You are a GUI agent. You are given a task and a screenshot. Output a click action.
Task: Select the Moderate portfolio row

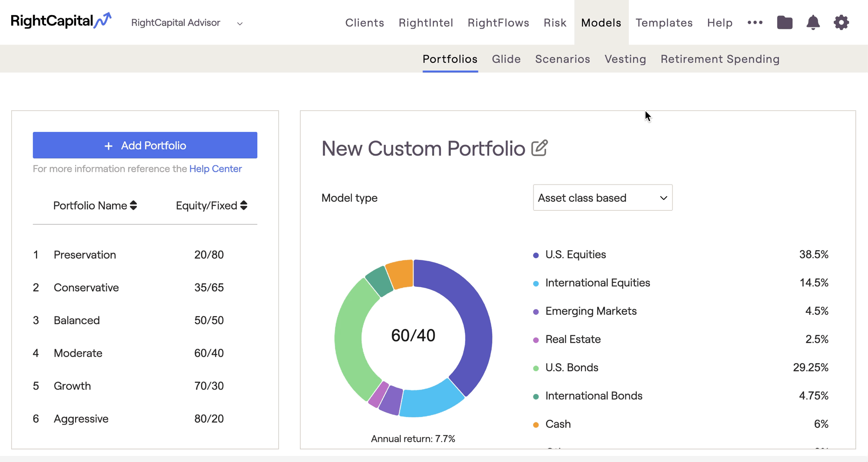145,353
